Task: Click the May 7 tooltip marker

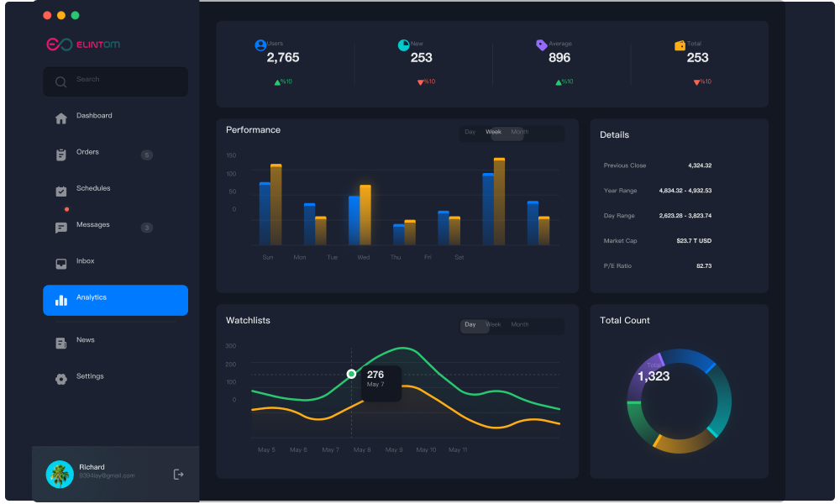Action: pyautogui.click(x=351, y=374)
